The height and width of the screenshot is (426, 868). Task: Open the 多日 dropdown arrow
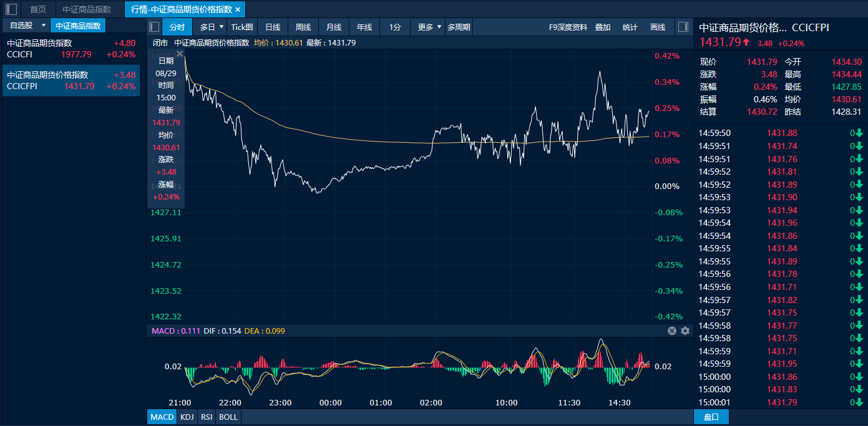click(222, 27)
